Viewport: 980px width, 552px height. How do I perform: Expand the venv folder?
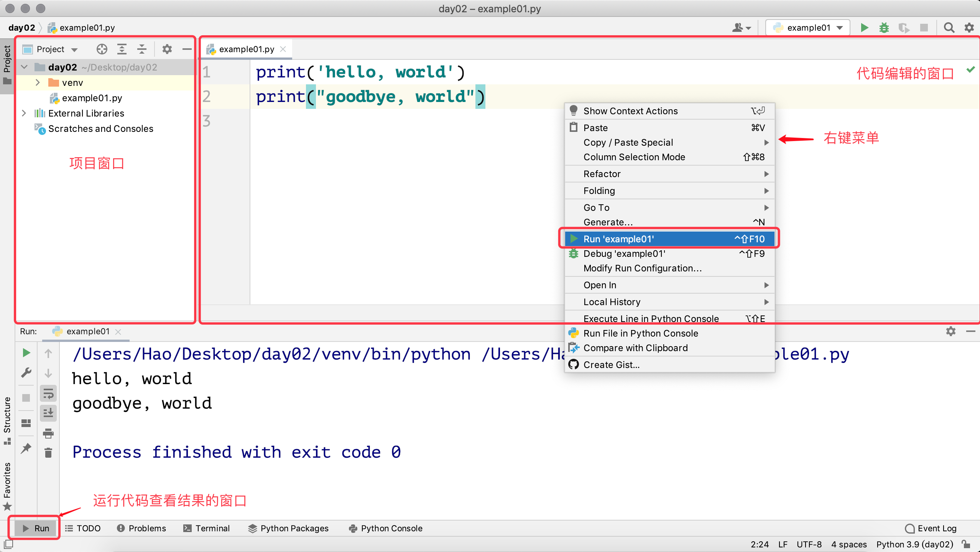coord(38,82)
